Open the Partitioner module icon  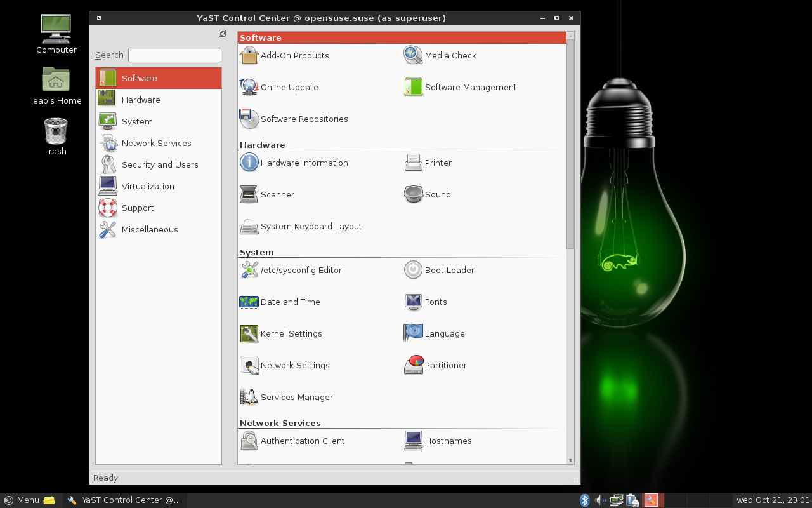pos(414,365)
